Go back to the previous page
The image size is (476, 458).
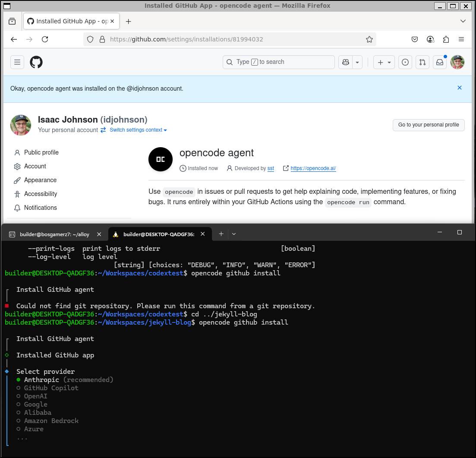tap(14, 39)
